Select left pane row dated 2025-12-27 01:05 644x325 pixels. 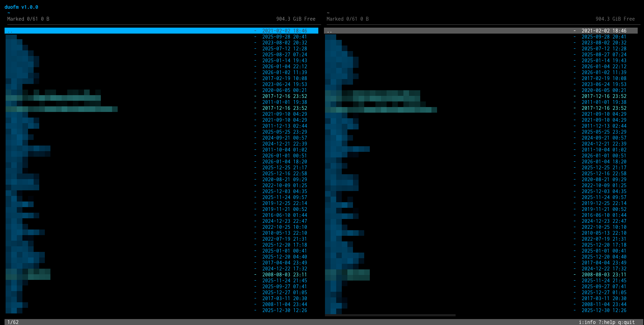161,292
